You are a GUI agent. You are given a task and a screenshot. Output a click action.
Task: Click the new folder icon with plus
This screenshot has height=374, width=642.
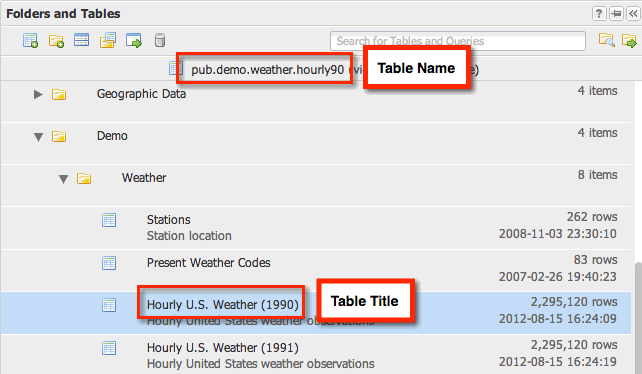(x=56, y=41)
